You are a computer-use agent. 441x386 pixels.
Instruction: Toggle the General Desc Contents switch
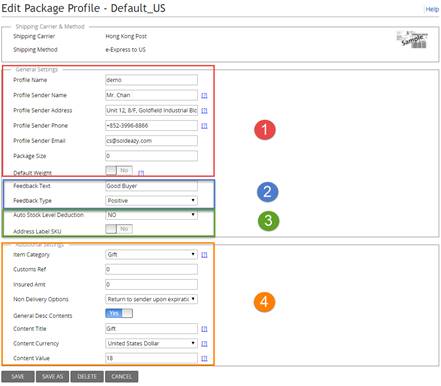tap(119, 313)
